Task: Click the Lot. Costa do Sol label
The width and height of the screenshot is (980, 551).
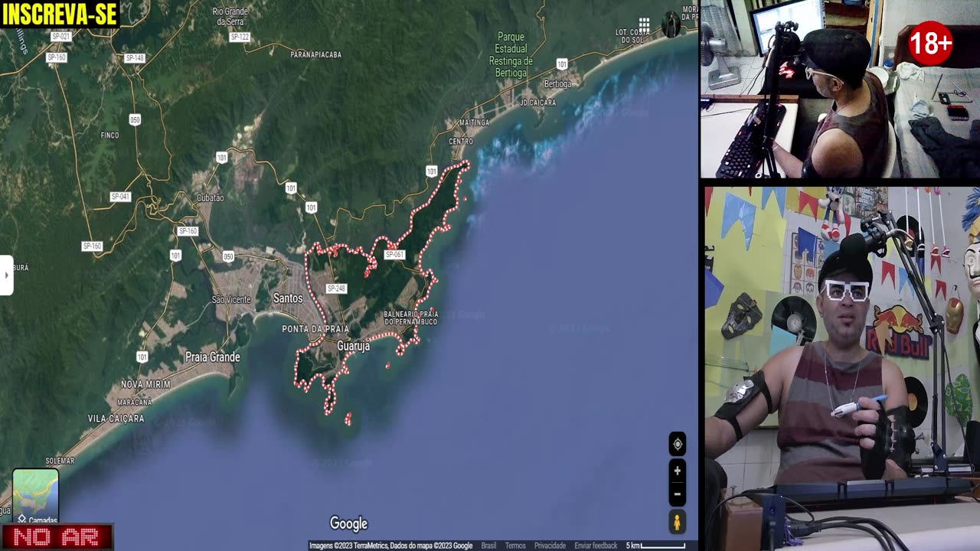Action: (x=632, y=35)
